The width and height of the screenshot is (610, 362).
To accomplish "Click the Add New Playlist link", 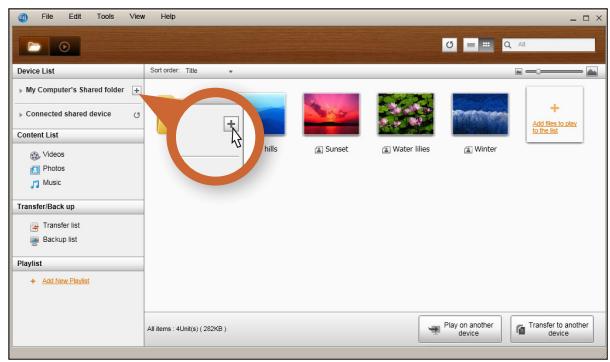I will click(66, 281).
